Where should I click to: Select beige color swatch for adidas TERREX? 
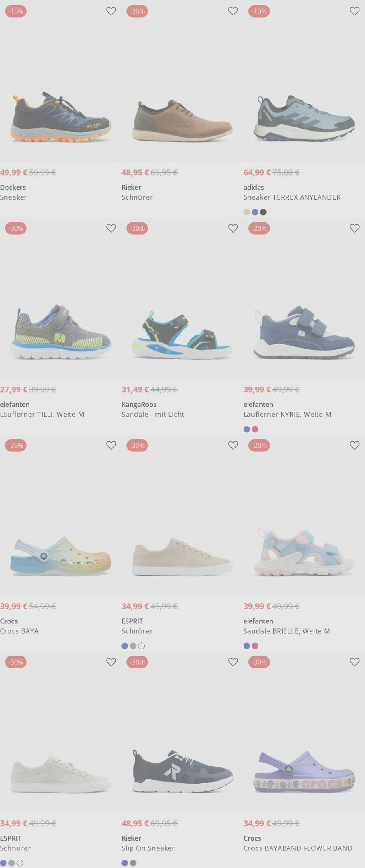point(247,212)
